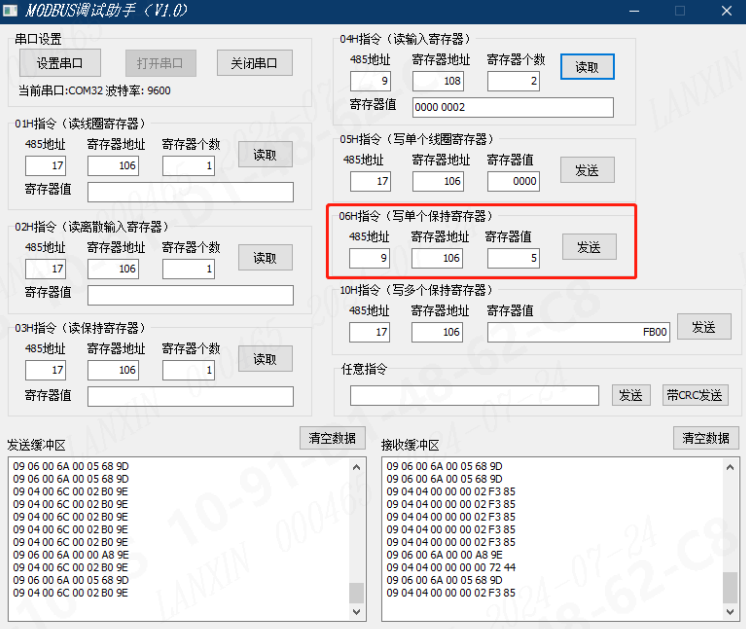Click the 设置串口 button
The width and height of the screenshot is (746, 629).
[x=60, y=63]
